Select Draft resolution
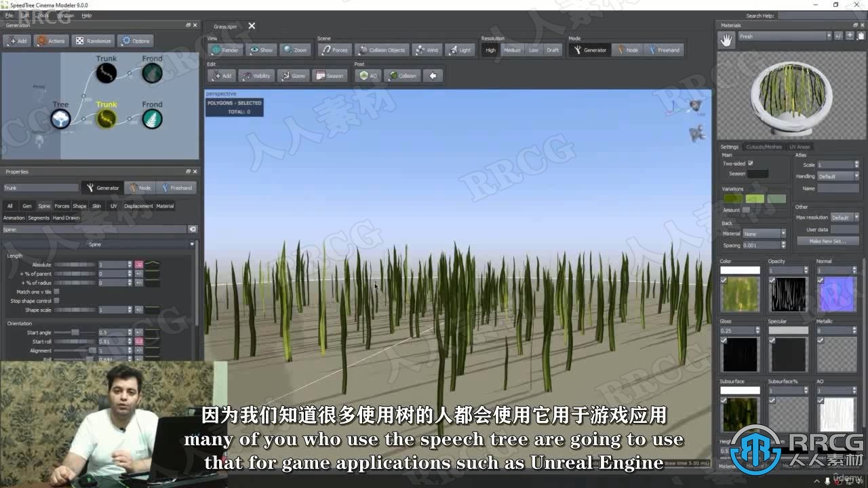This screenshot has width=868, height=488. (553, 50)
